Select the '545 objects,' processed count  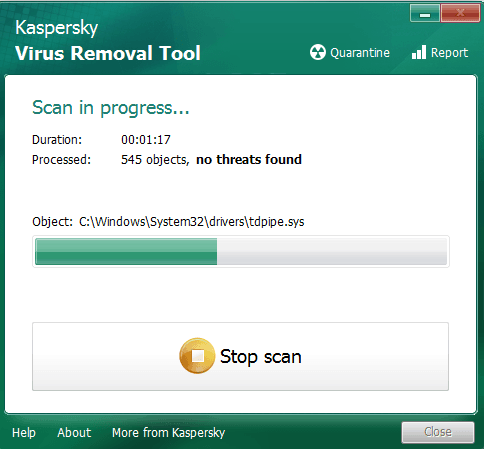155,160
